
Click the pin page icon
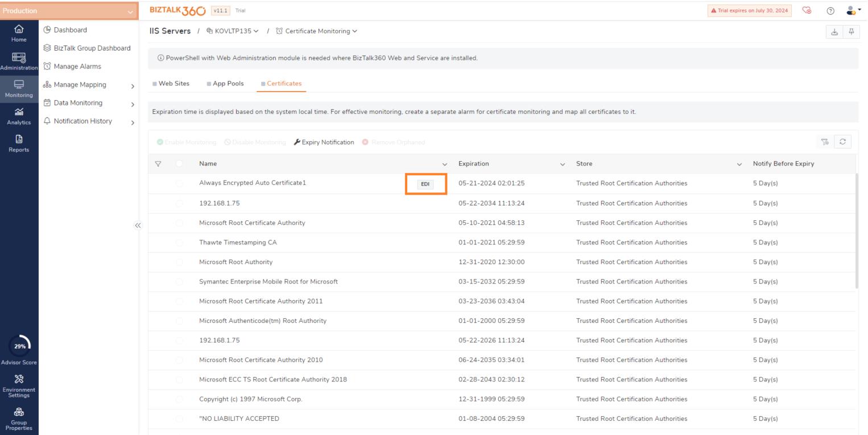(x=851, y=31)
